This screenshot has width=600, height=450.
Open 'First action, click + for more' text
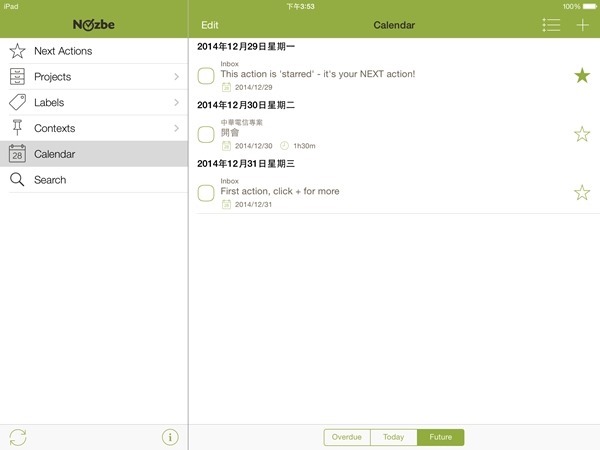pos(280,191)
